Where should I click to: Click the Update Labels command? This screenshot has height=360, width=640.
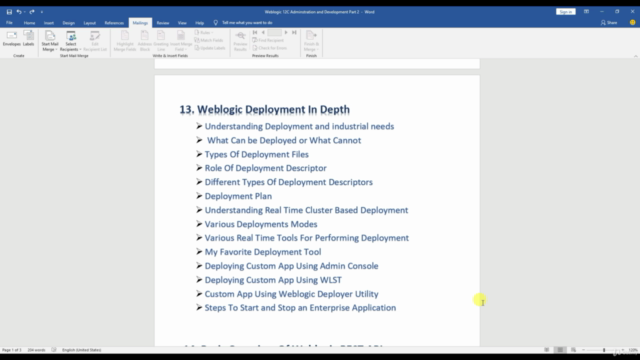(210, 48)
